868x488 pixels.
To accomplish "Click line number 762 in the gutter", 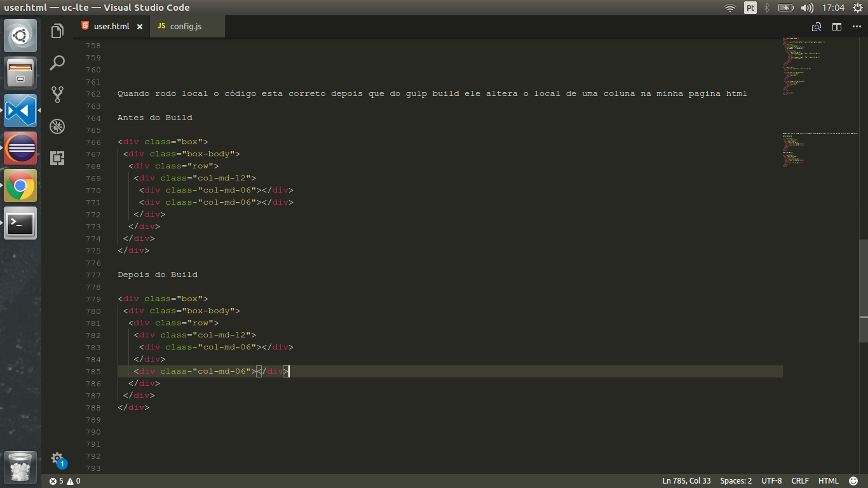I will (93, 93).
